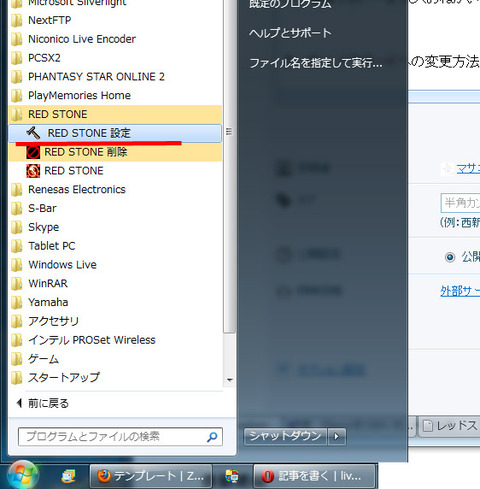This screenshot has height=489, width=480.
Task: Click the Windows Start orb
Action: pos(23,475)
